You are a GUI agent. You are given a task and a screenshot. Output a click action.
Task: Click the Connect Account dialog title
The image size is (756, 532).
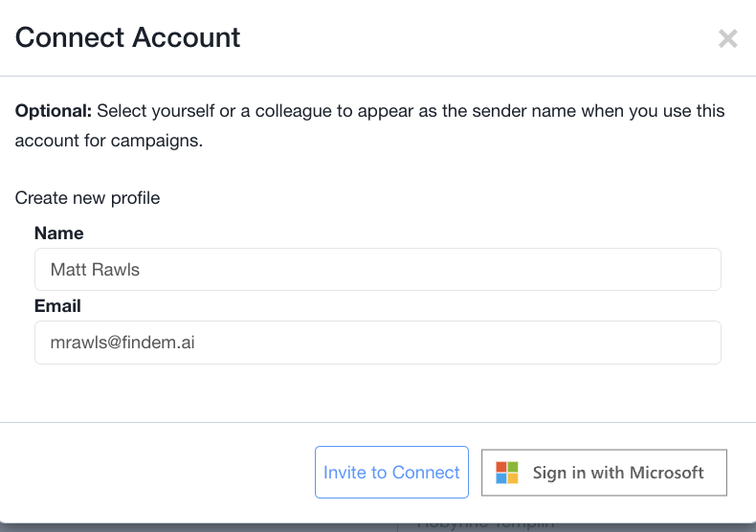(128, 37)
